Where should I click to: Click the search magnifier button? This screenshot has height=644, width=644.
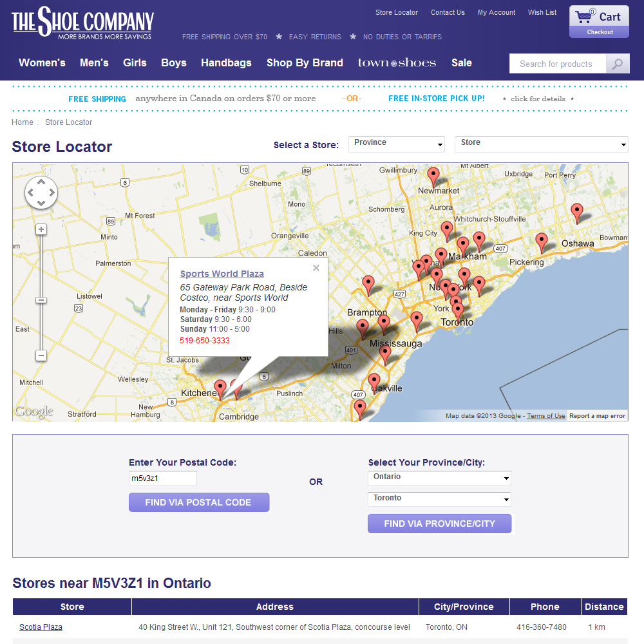pos(618,64)
